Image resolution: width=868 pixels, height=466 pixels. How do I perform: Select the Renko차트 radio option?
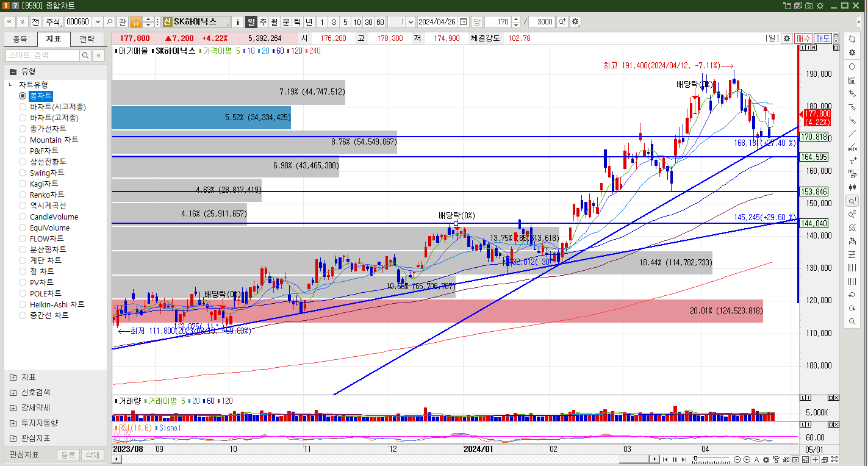(x=23, y=195)
